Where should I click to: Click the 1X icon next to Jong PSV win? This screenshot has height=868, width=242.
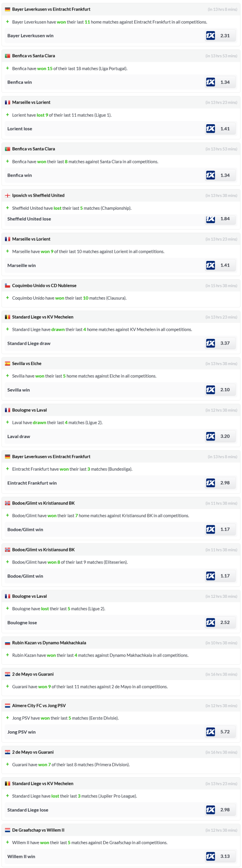[210, 732]
